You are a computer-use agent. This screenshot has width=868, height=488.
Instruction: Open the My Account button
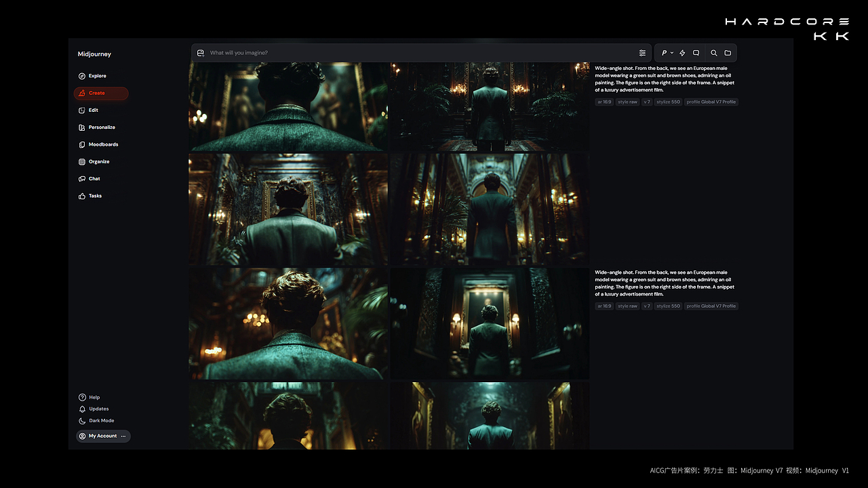pos(103,436)
